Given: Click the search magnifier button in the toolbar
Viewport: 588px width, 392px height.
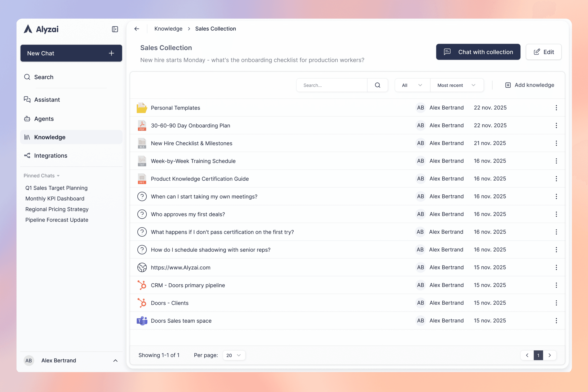Looking at the screenshot, I should tap(377, 85).
